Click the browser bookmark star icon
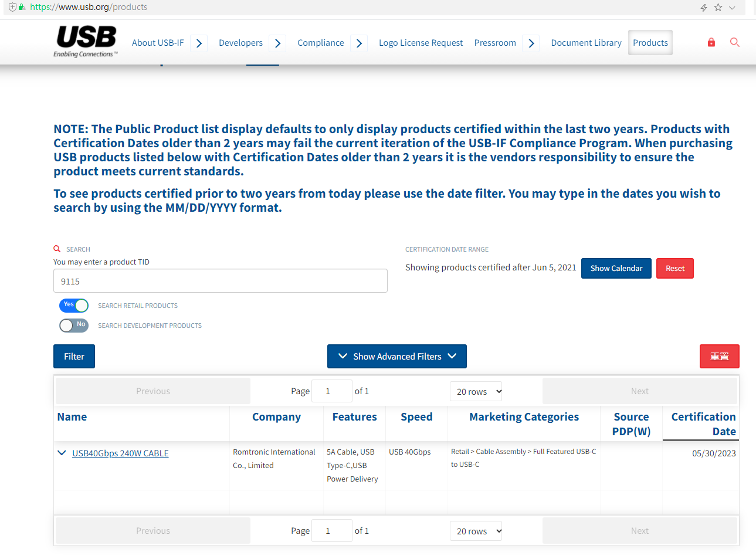This screenshot has height=559, width=756. point(718,8)
